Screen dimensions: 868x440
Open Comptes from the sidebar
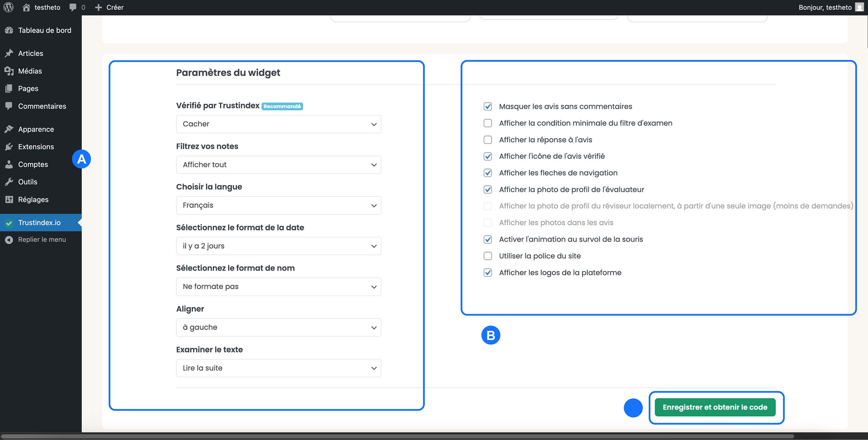(33, 164)
